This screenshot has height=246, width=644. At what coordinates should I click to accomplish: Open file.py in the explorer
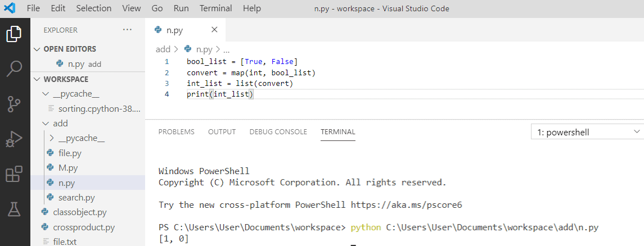tap(88, 153)
